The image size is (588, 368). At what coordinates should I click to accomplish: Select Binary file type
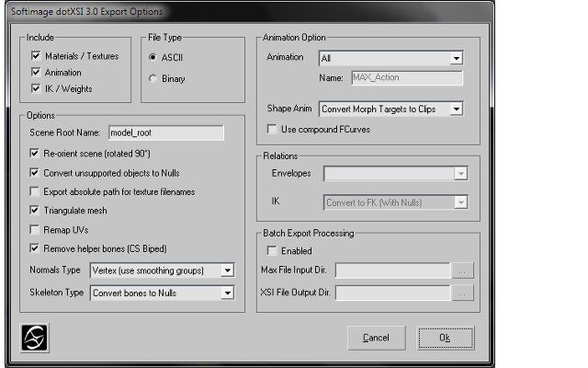point(153,78)
